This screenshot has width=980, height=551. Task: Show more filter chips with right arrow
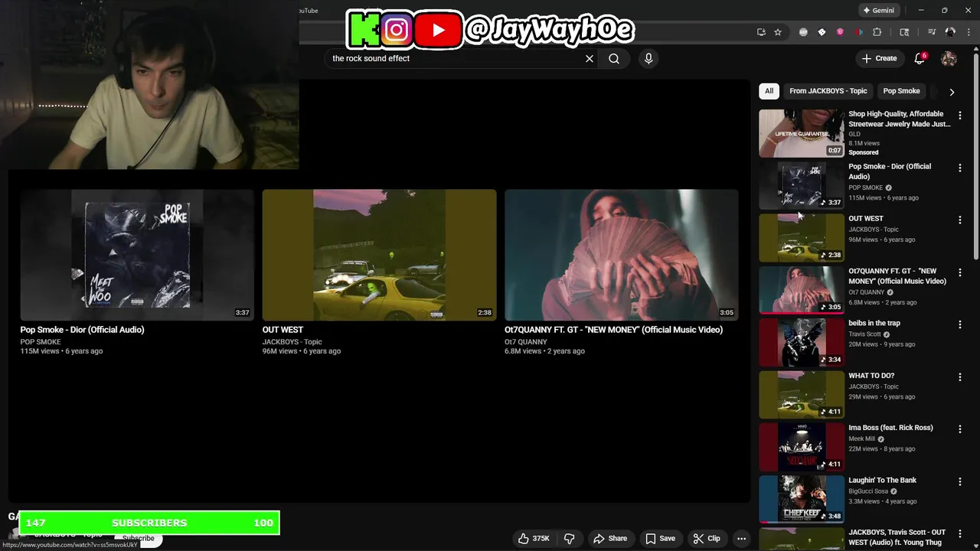tap(952, 92)
